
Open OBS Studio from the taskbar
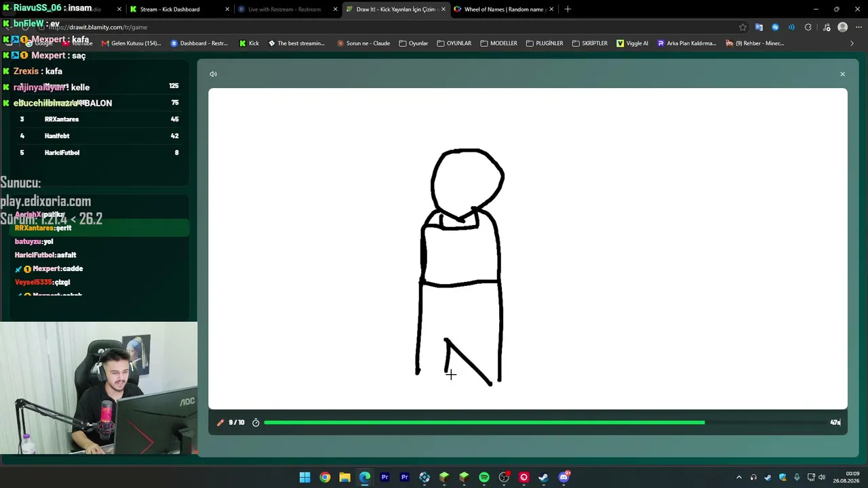click(504, 477)
